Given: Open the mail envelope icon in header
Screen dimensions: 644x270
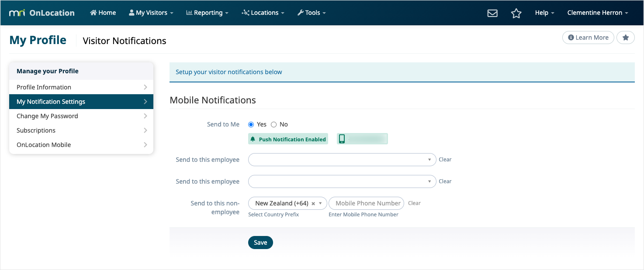Looking at the screenshot, I should click(x=492, y=13).
